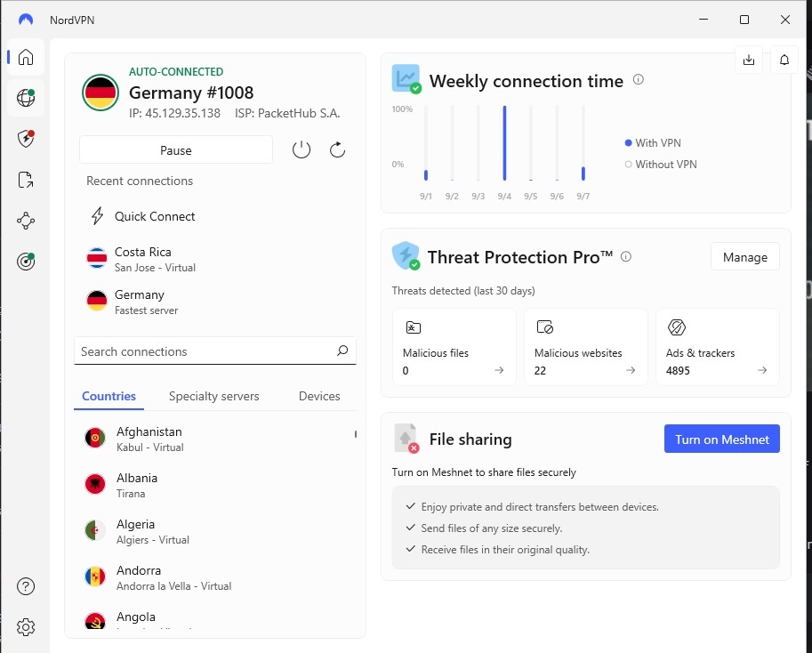Open Malicious websites details arrow
Screen dimensions: 812x653
pyautogui.click(x=631, y=370)
